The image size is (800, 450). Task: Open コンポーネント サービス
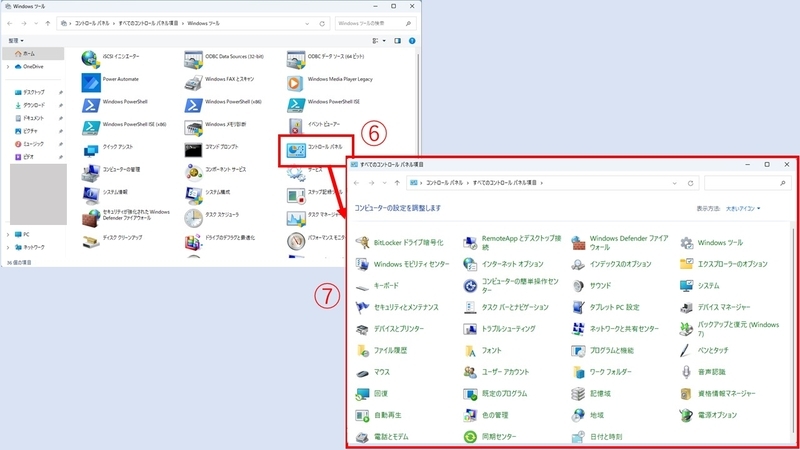pyautogui.click(x=215, y=171)
